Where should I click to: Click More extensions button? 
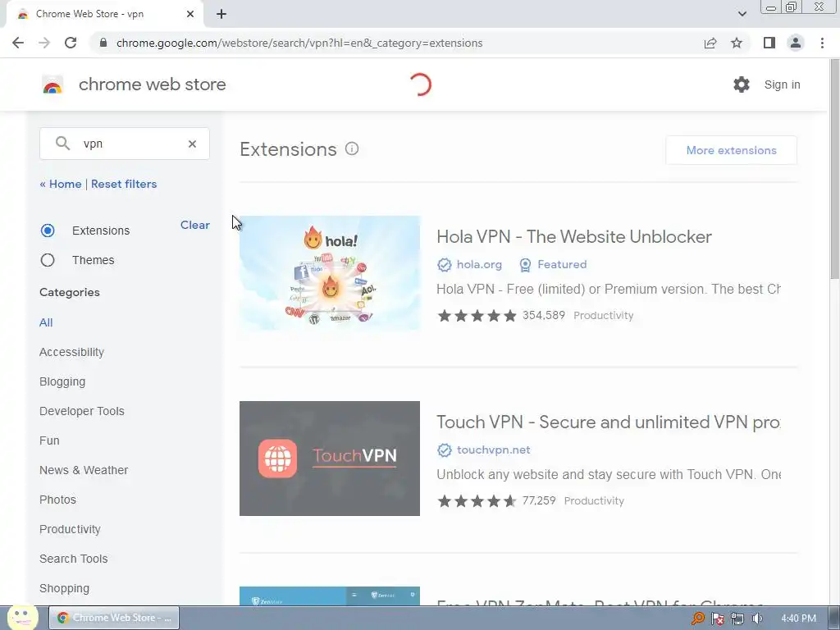coord(731,150)
